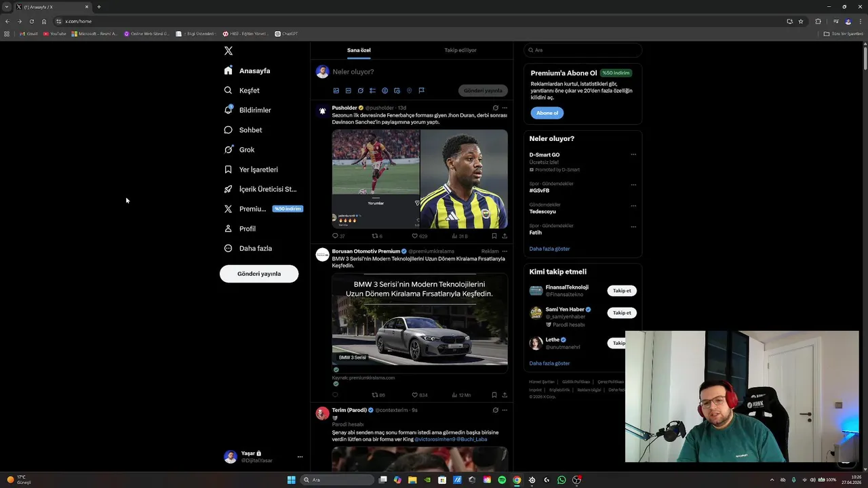
Task: Add GIF icon in composer
Action: (x=348, y=90)
